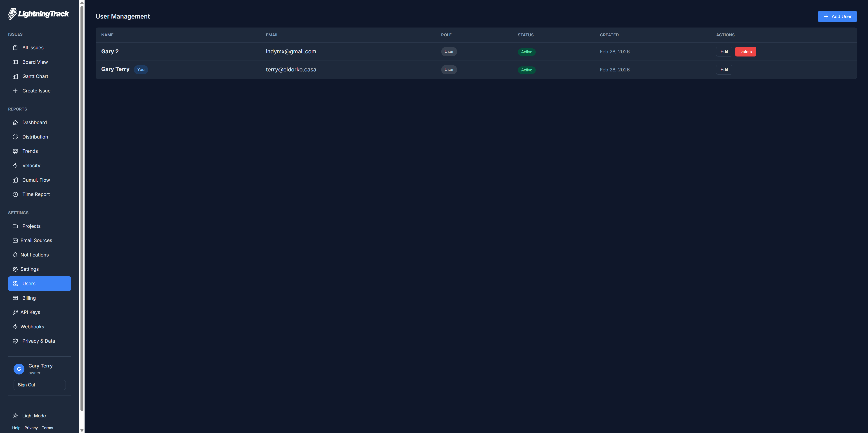Click the Distribution pie chart icon

tap(16, 137)
